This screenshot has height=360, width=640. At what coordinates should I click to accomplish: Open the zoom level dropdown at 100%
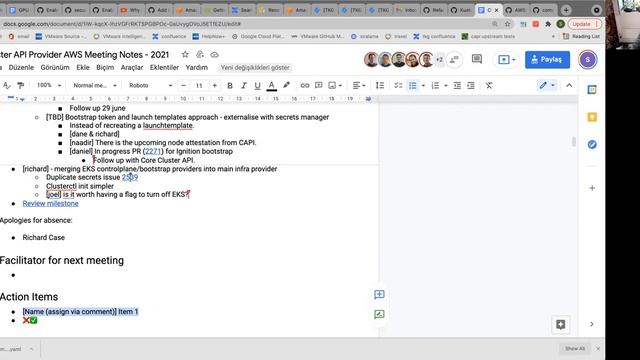[49, 85]
